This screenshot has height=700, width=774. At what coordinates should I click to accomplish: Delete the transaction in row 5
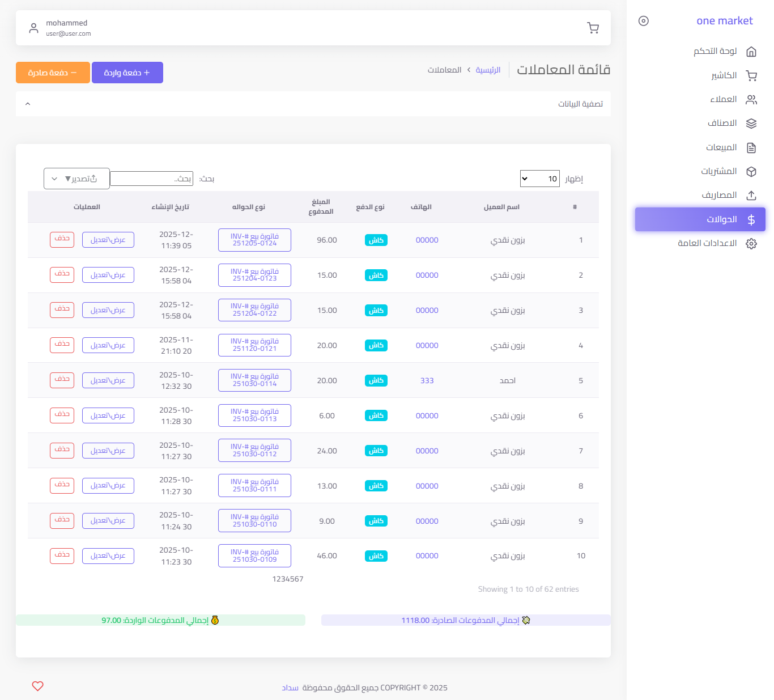tap(62, 380)
